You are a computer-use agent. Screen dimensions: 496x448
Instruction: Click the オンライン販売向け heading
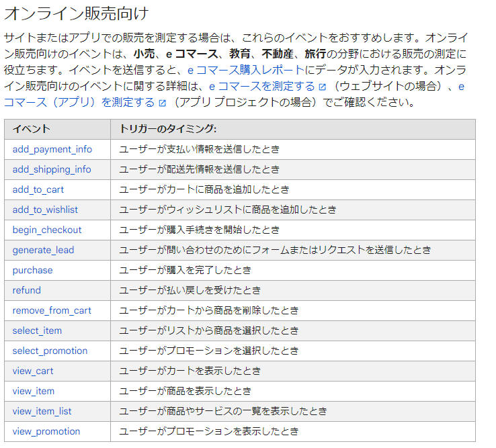76,14
